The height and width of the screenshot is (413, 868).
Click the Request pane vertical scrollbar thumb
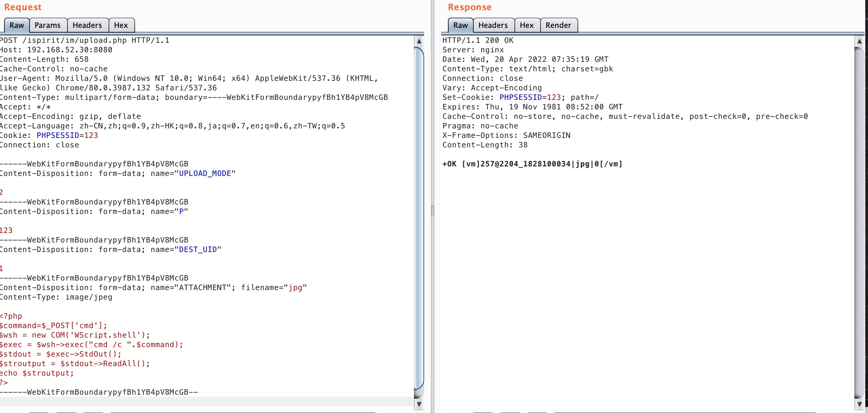(x=419, y=219)
